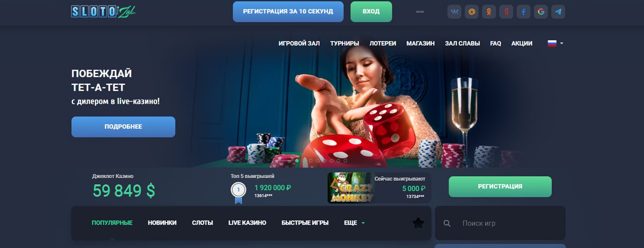Sign in with Google icon
Screen dimensions: 644x248
(x=541, y=12)
